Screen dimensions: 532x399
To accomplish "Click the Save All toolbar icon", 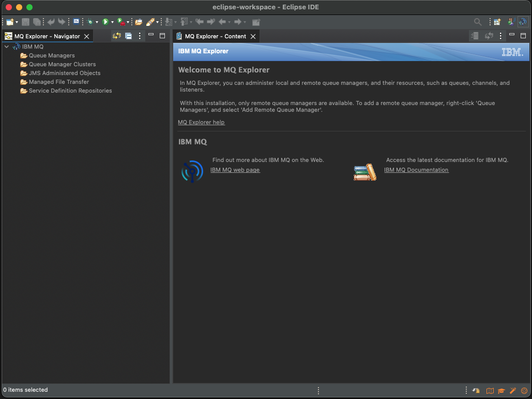I will 37,22.
